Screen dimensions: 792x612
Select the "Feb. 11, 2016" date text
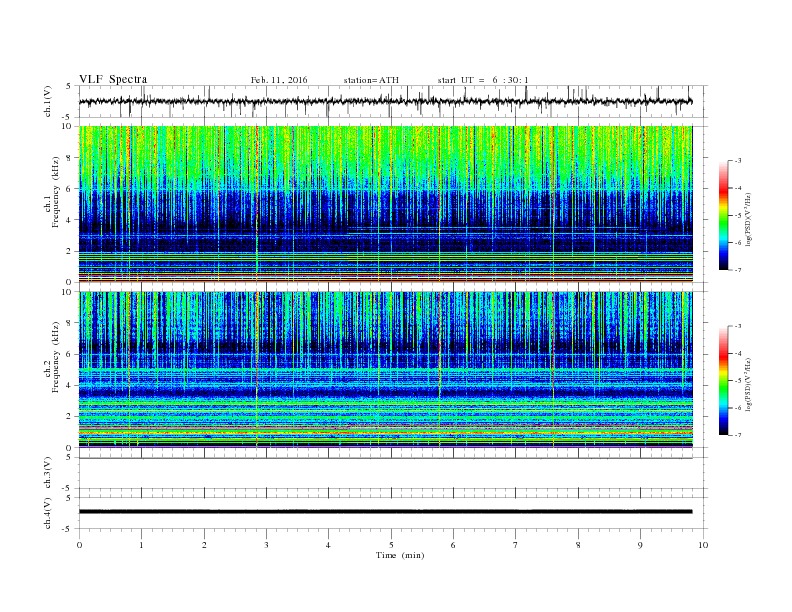(279, 80)
